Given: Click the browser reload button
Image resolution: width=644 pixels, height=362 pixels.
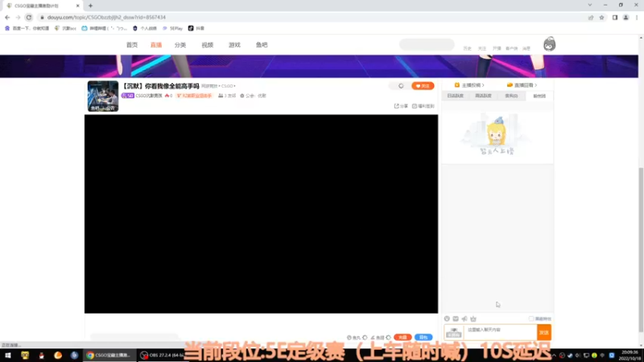Looking at the screenshot, I should 29,17.
